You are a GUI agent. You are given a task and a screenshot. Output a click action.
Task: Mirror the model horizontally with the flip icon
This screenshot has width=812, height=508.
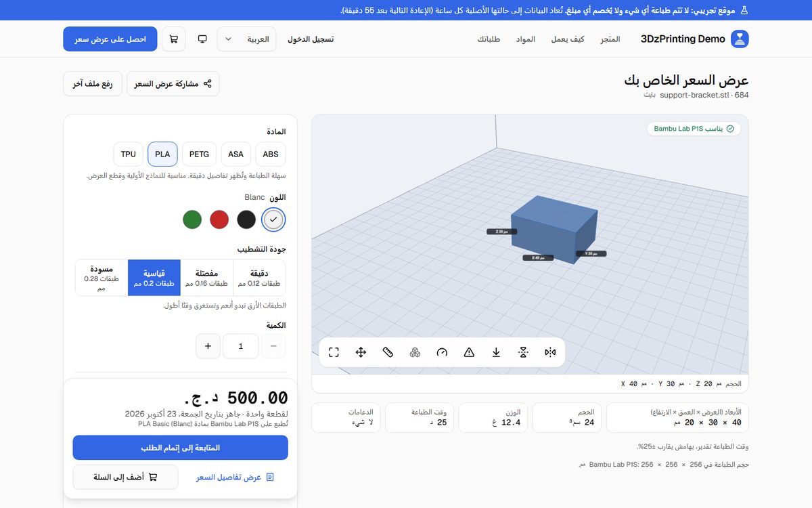point(550,352)
